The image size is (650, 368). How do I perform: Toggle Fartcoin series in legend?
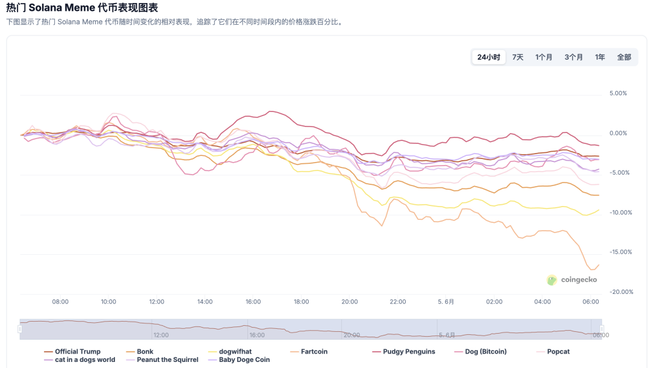[309, 351]
